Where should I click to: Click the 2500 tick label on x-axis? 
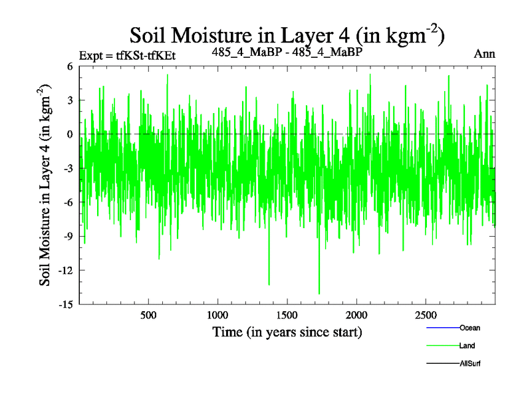(x=426, y=315)
